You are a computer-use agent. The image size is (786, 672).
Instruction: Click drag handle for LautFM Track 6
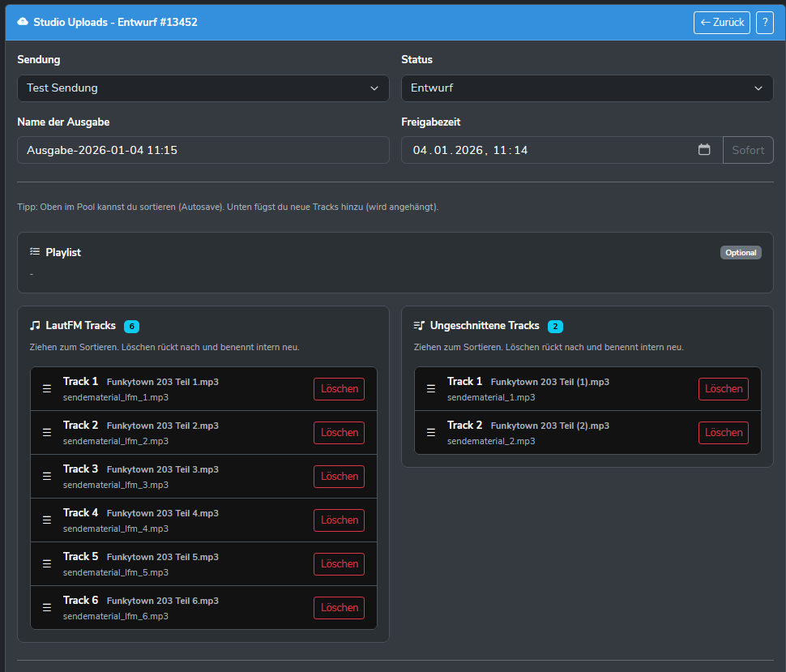[x=47, y=608]
